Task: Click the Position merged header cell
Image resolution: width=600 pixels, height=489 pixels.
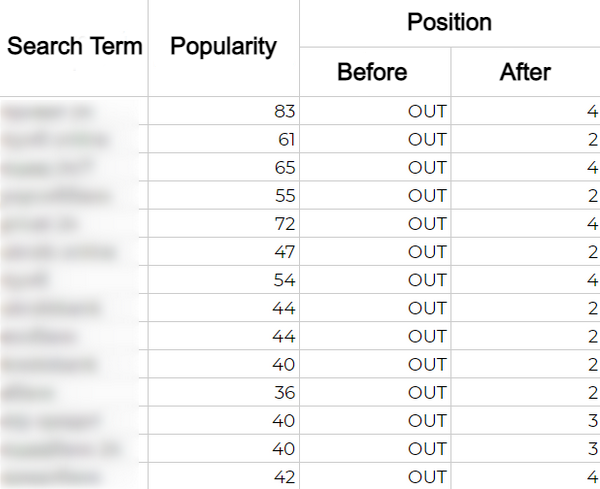Action: pyautogui.click(x=450, y=23)
